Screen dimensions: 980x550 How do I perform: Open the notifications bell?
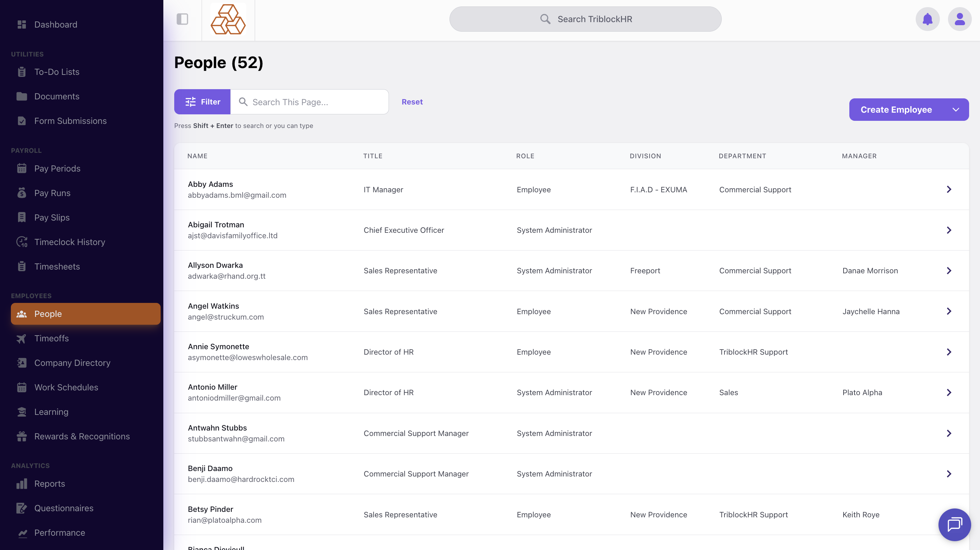[x=927, y=19]
